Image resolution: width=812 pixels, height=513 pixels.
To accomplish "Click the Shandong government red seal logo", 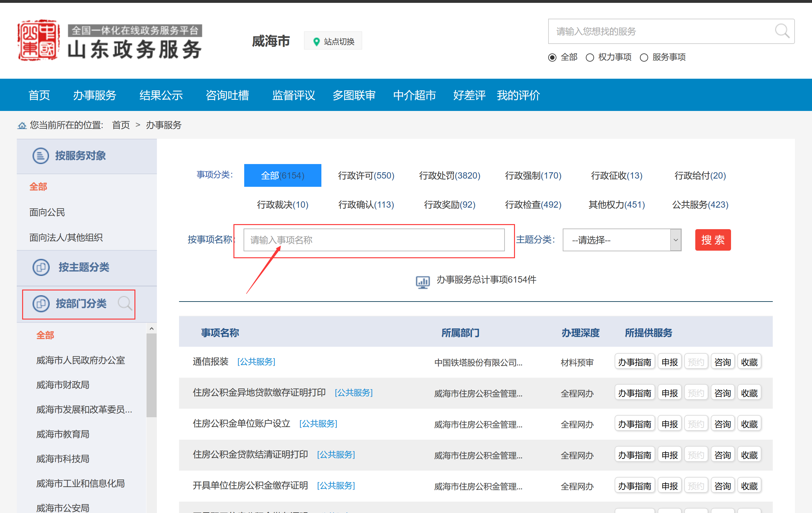I will point(39,40).
